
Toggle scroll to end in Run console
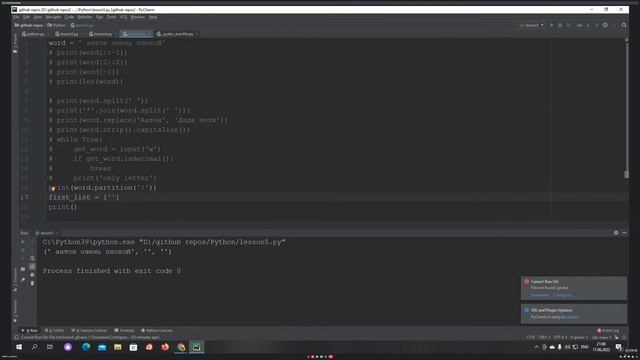pos(32,267)
